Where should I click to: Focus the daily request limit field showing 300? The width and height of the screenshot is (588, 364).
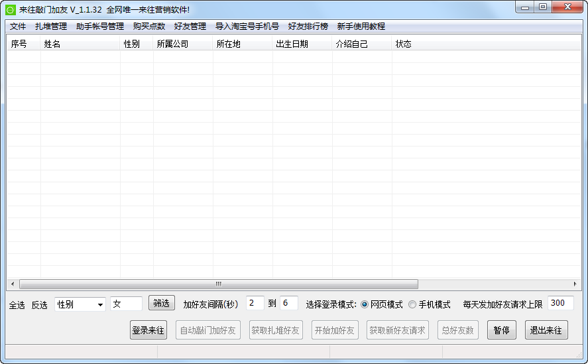click(561, 303)
